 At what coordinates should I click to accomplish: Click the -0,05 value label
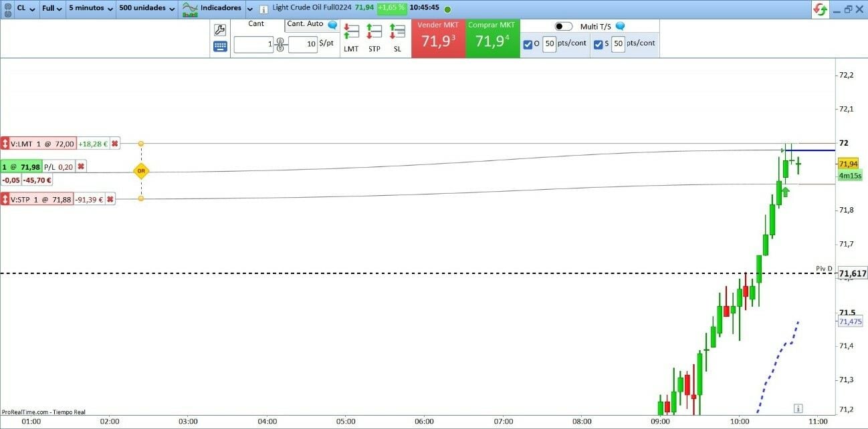click(11, 180)
